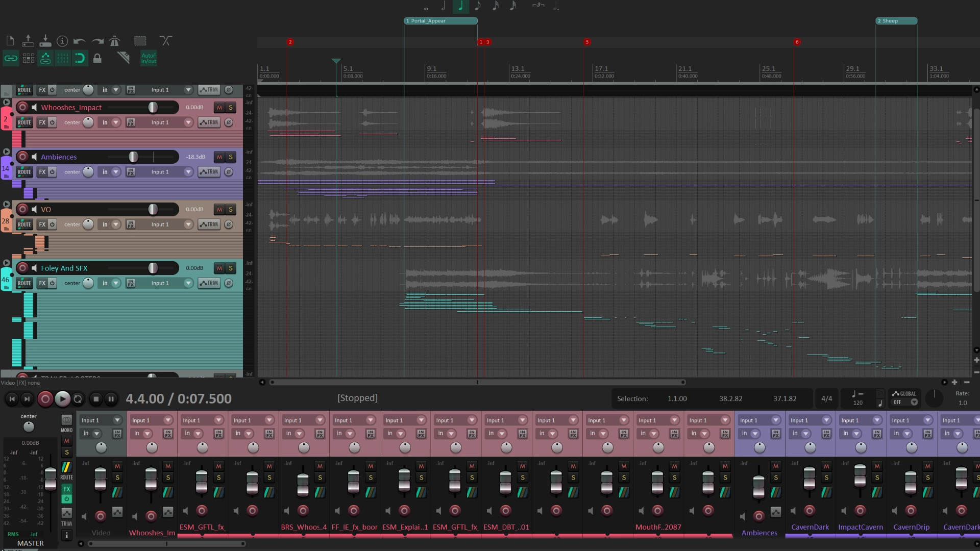
Task: Open FX on Whooshes_Impact track
Action: pyautogui.click(x=42, y=122)
